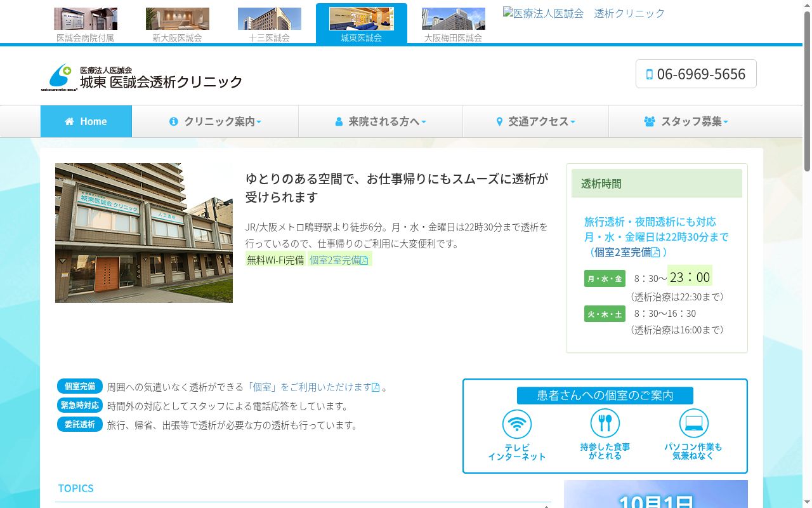Click the TOPICS section heading
The width and height of the screenshot is (812, 508).
[75, 488]
